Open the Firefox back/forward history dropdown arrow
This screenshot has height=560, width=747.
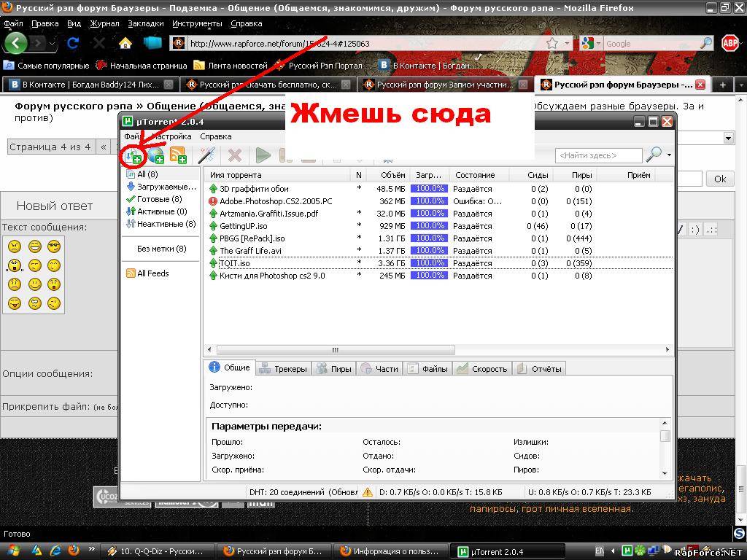(53, 44)
